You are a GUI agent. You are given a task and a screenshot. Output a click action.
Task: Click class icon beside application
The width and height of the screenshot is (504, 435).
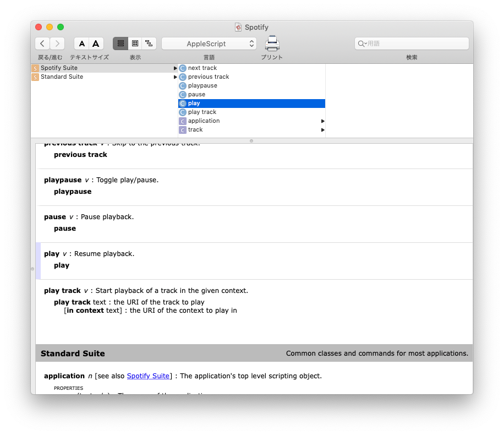183,121
